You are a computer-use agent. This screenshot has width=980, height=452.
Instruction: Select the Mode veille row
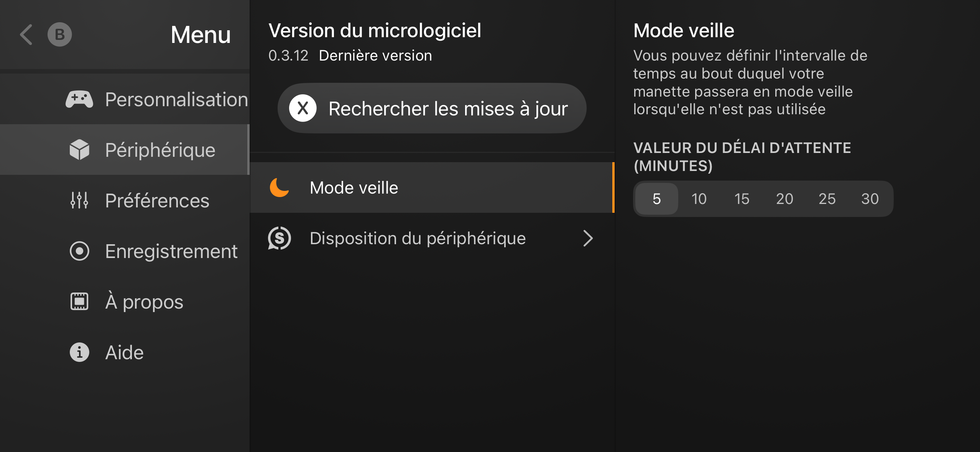click(432, 187)
